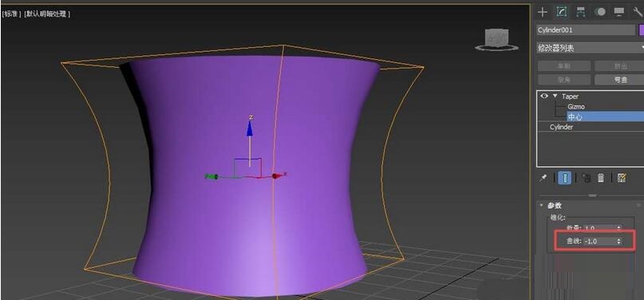Toggle the Pin Stack pushpin icon
The height and width of the screenshot is (300, 644).
pyautogui.click(x=543, y=178)
